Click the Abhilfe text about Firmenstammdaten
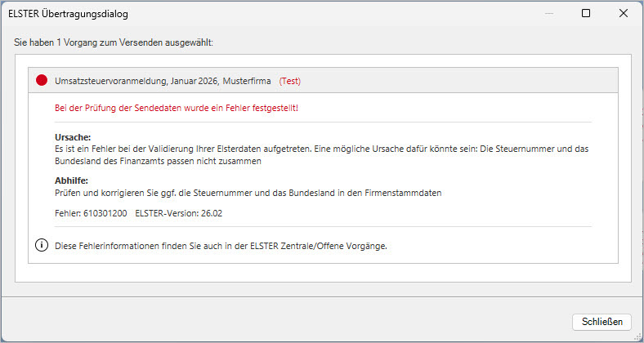644x343 pixels. 252,192
